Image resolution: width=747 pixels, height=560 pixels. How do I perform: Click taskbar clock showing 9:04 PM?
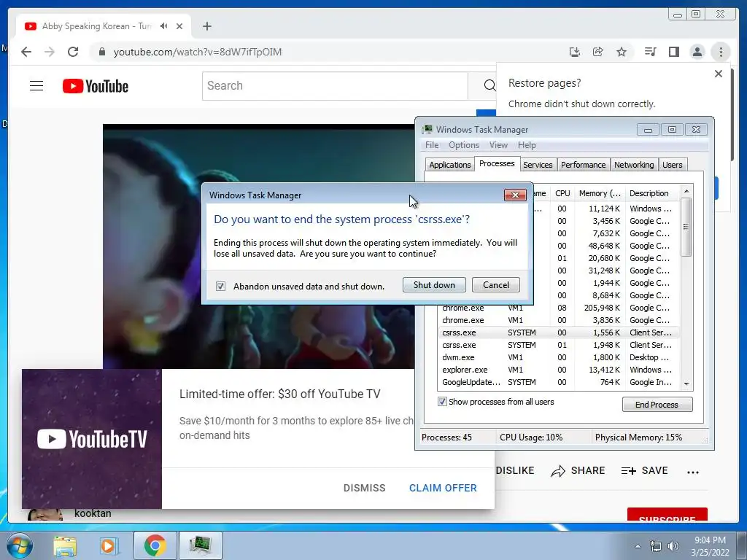point(710,546)
